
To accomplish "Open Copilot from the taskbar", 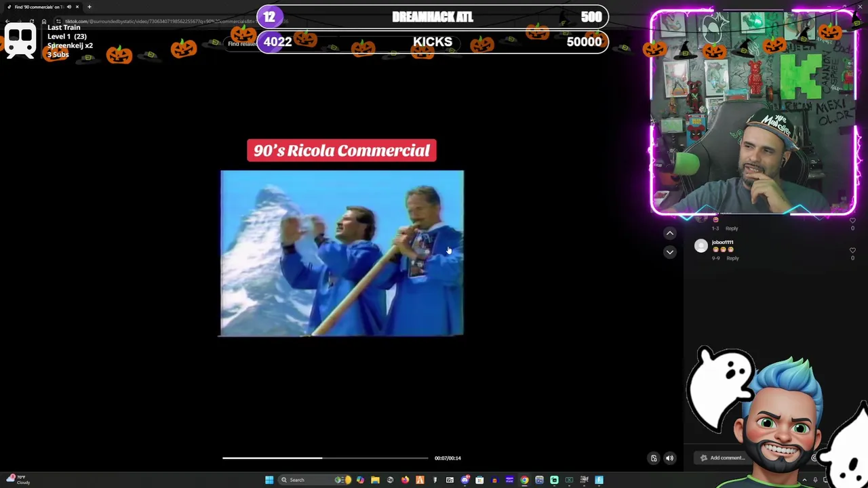I will pos(360,480).
